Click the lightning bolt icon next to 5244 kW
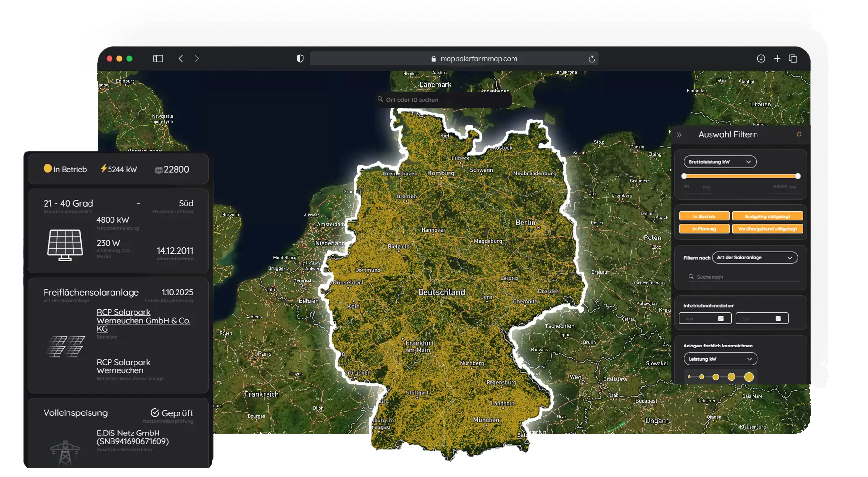This screenshot has width=868, height=477. pos(103,169)
